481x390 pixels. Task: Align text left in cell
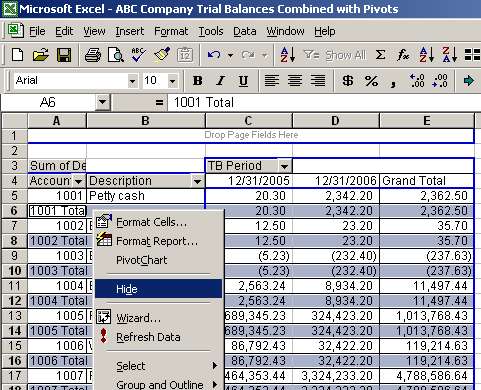point(272,81)
